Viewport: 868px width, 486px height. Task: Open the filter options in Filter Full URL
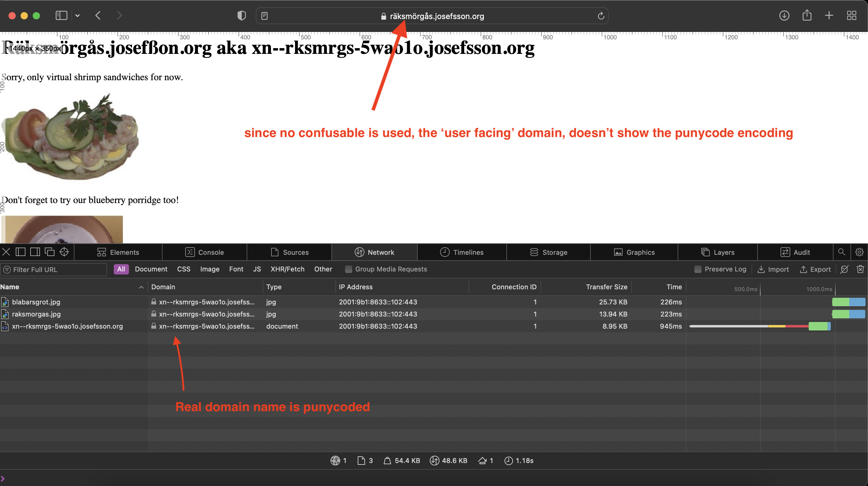(7, 270)
